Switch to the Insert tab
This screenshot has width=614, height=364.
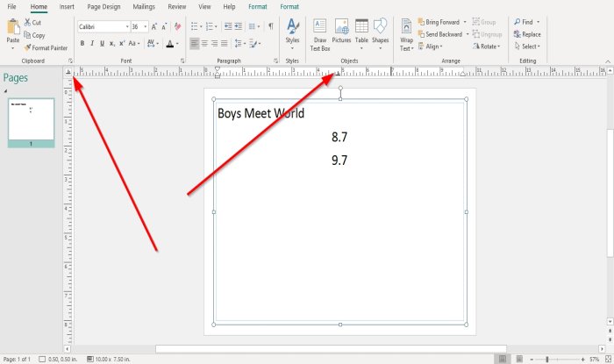pos(67,7)
